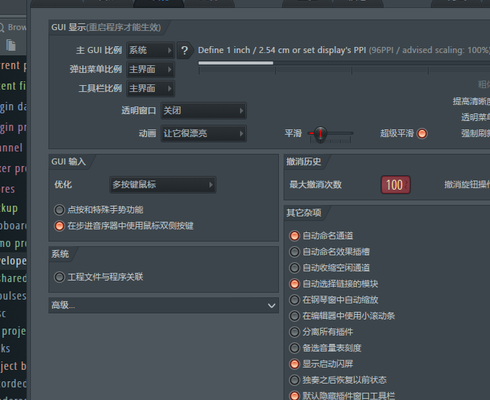Open 动画 dropdown menu
The height and width of the screenshot is (400, 490).
(x=204, y=133)
